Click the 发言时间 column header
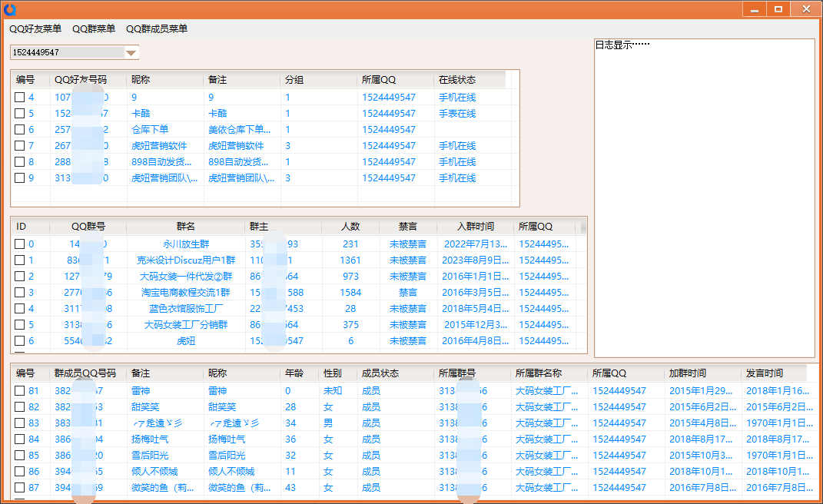 (774, 373)
